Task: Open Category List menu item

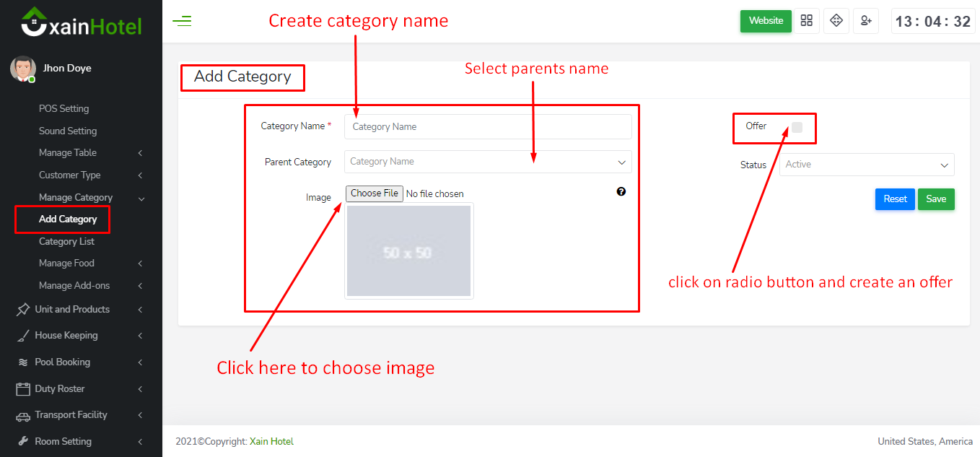Action: 66,242
